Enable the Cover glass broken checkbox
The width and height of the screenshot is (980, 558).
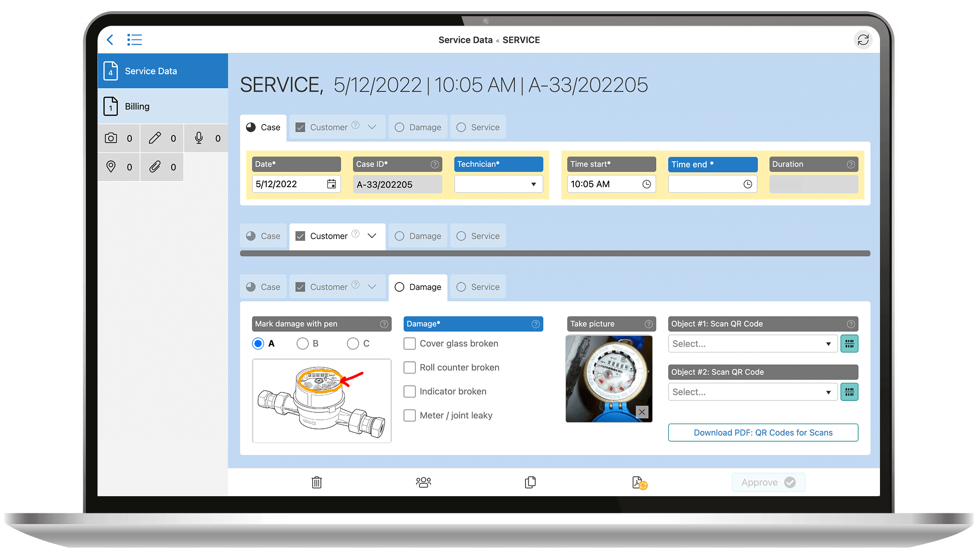click(409, 343)
